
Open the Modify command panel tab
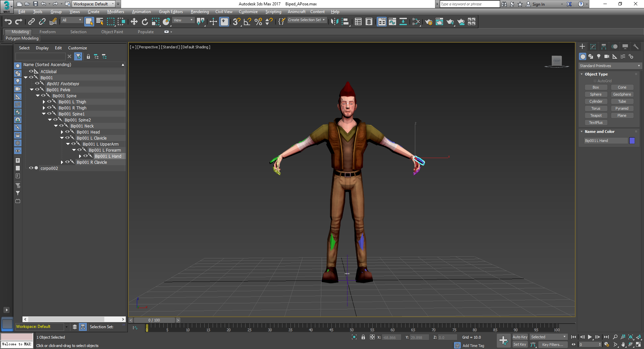coord(593,47)
